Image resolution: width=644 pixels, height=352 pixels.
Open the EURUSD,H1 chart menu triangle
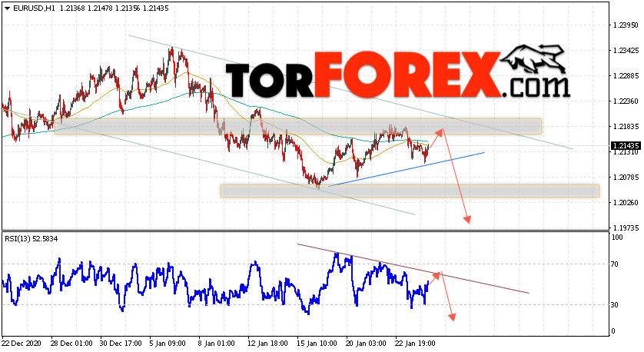(x=8, y=8)
